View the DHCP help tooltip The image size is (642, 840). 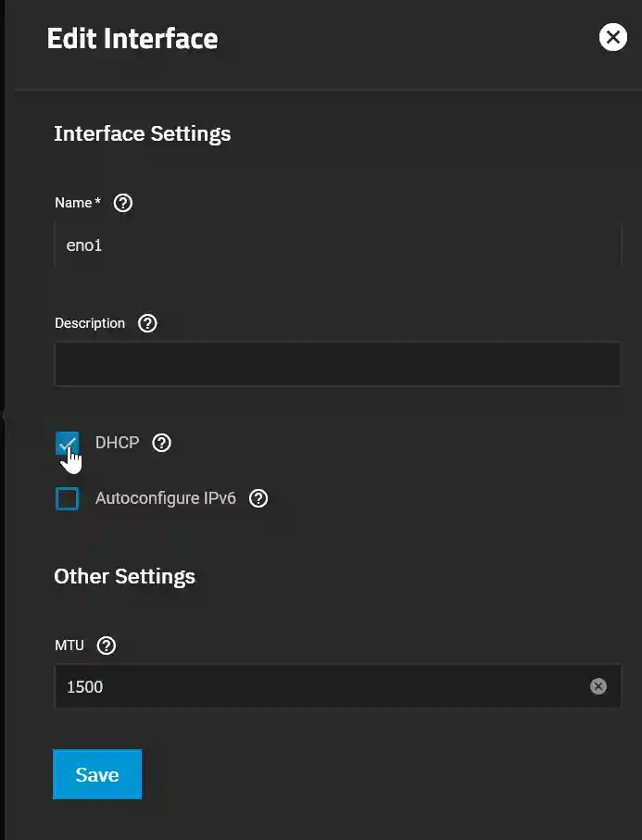point(161,443)
